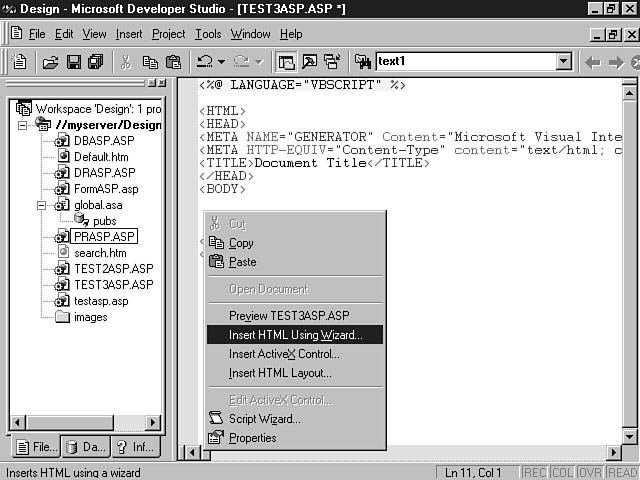Click the Save All toolbar icon

(95, 62)
